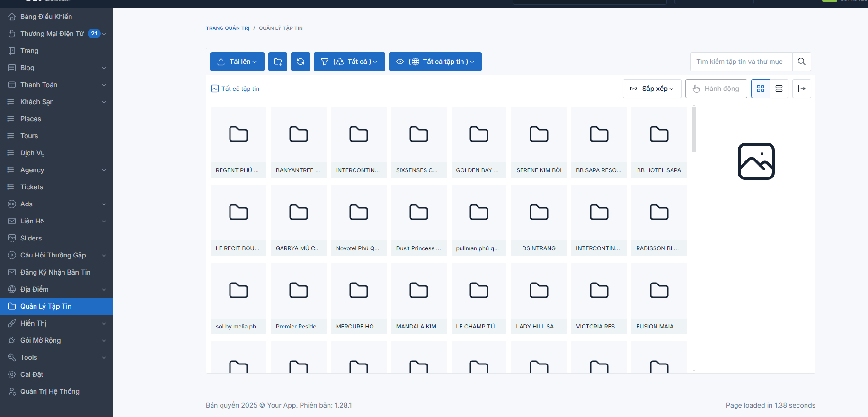Open the Tất cả filter dropdown
The image size is (868, 417).
[349, 62]
